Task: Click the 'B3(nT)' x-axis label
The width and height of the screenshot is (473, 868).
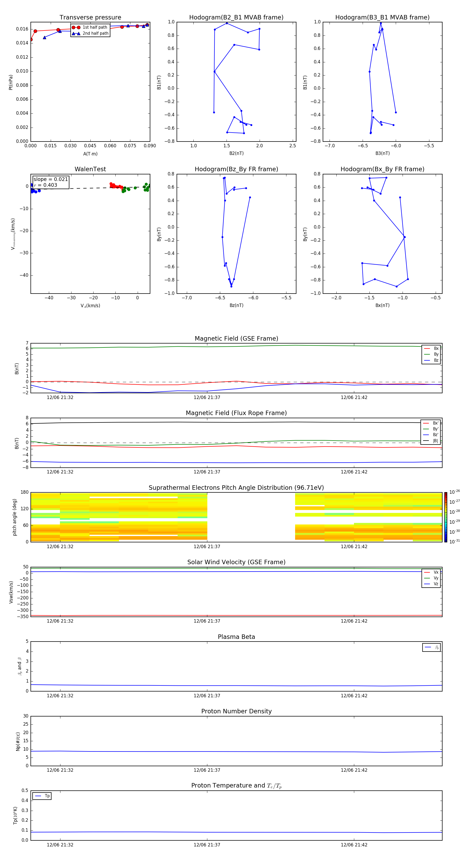Action: (382, 153)
